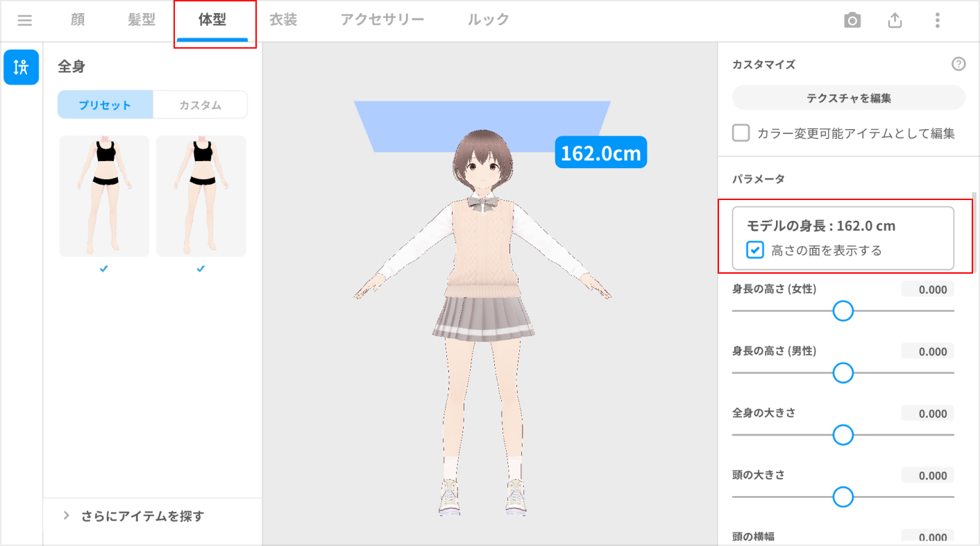Image resolution: width=980 pixels, height=546 pixels.
Task: Click the カスタマイズ section heading
Action: [763, 65]
